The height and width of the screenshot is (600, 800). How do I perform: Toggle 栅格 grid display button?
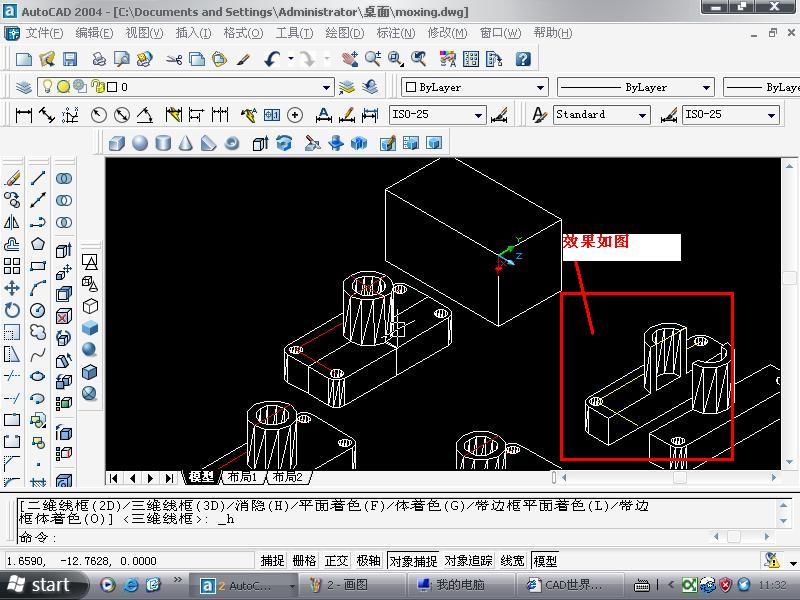point(304,561)
